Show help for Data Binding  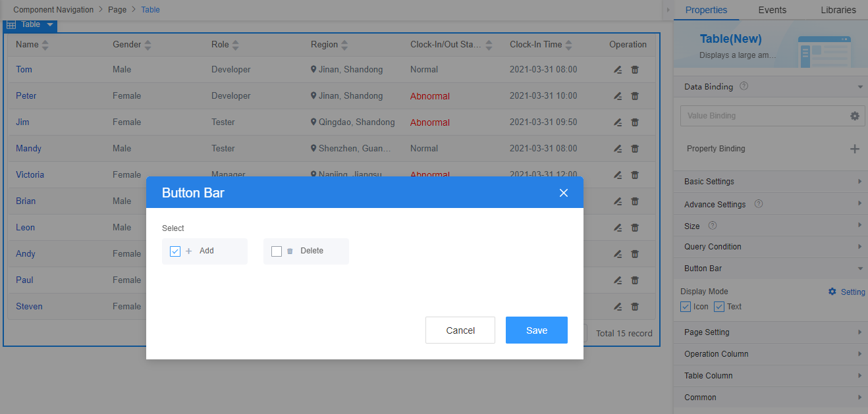tap(744, 86)
